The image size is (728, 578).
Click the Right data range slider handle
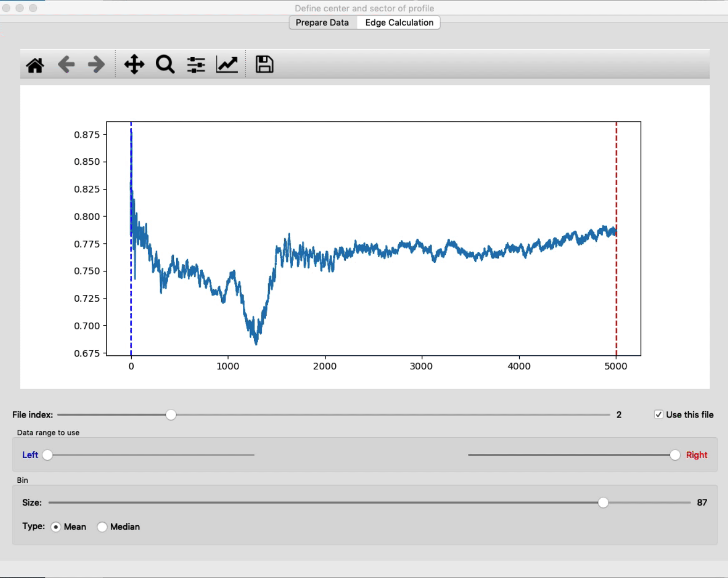(x=675, y=455)
